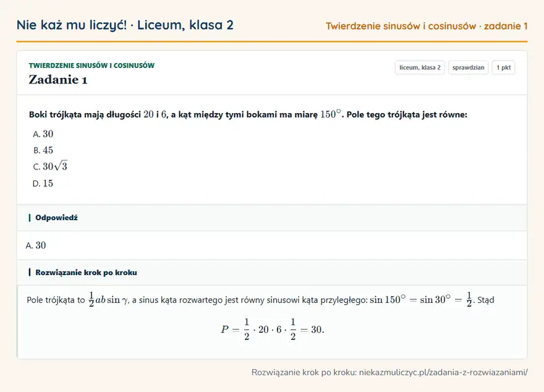Click the centered formula "P = ... = 30"

pyautogui.click(x=273, y=329)
